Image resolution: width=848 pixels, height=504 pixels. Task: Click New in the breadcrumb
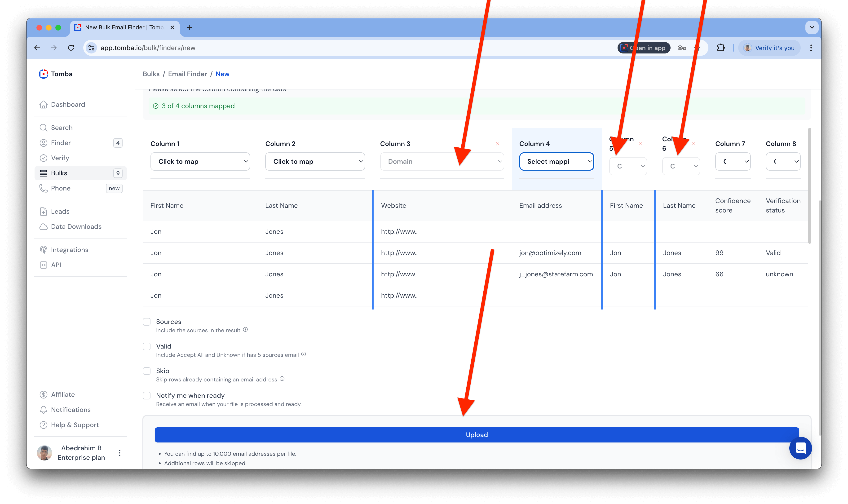click(222, 74)
